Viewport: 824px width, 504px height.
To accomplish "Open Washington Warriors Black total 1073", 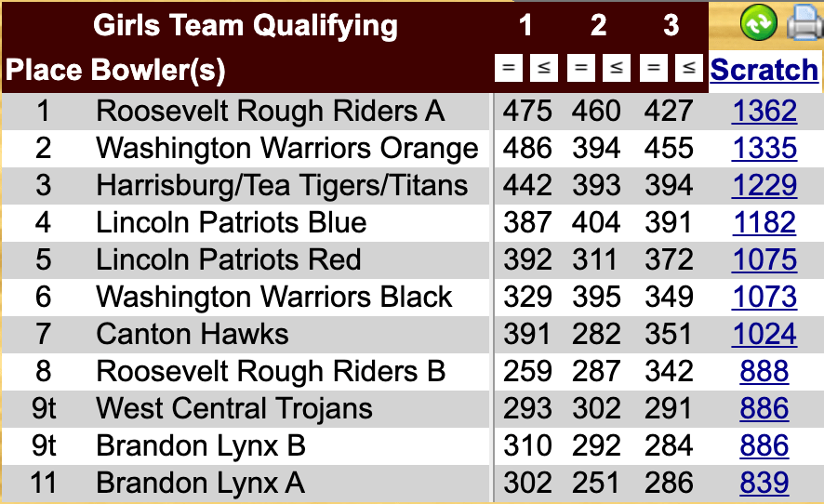I will [x=764, y=298].
